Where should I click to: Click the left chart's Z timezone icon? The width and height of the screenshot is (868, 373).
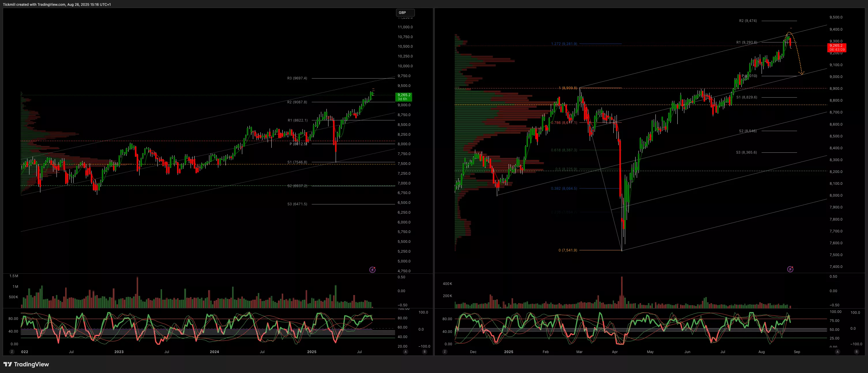coord(12,352)
